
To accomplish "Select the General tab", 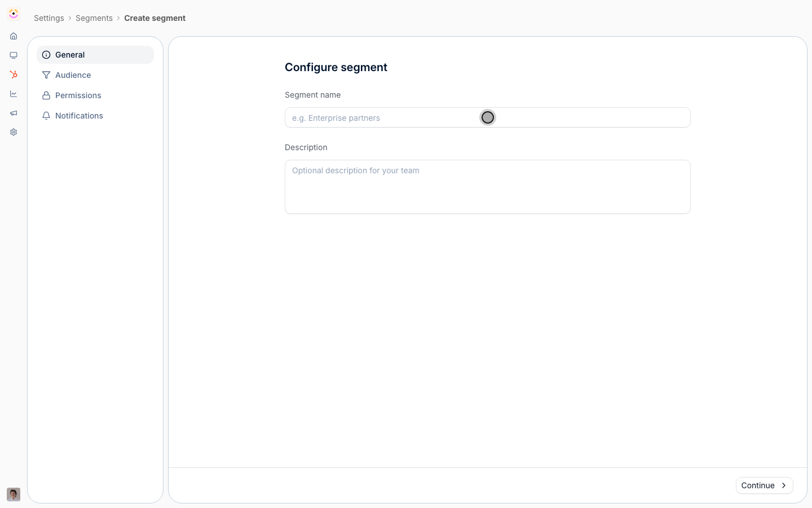I will pos(95,55).
